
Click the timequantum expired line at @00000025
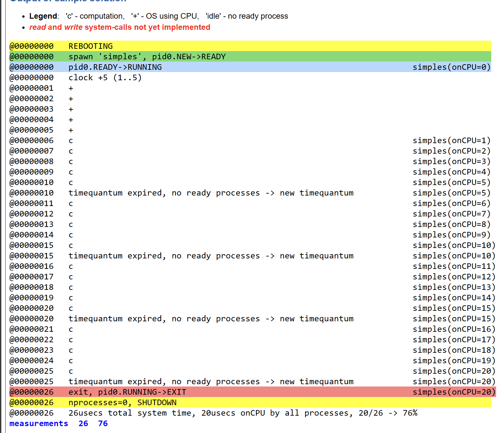211,382
